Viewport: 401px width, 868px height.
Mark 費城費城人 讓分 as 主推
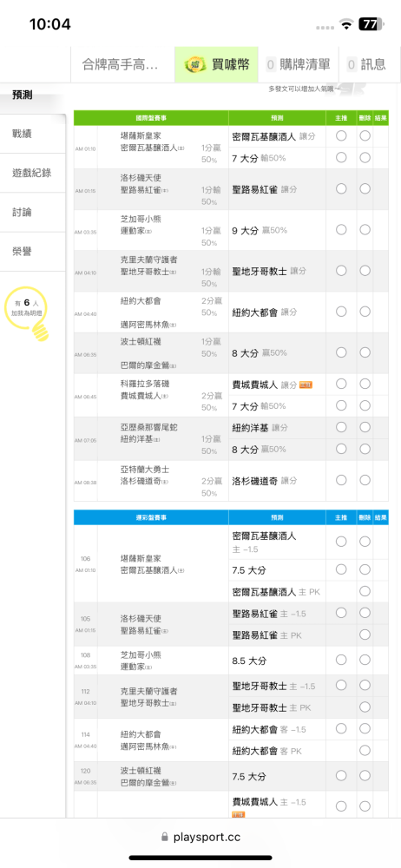click(x=341, y=384)
